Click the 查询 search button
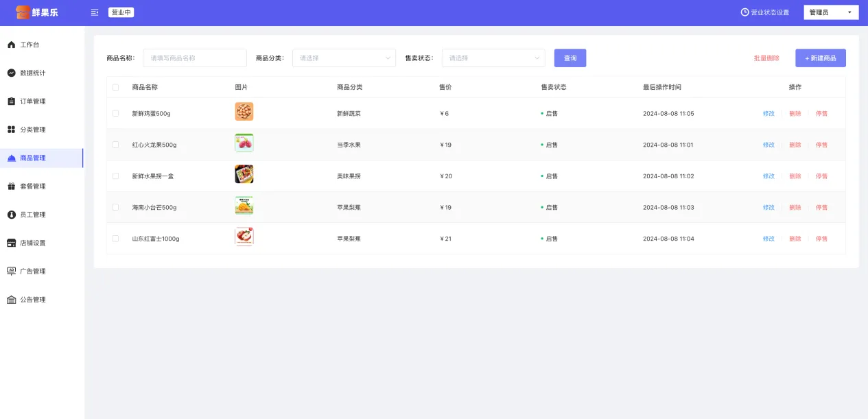Viewport: 868px width, 419px height. tap(570, 58)
